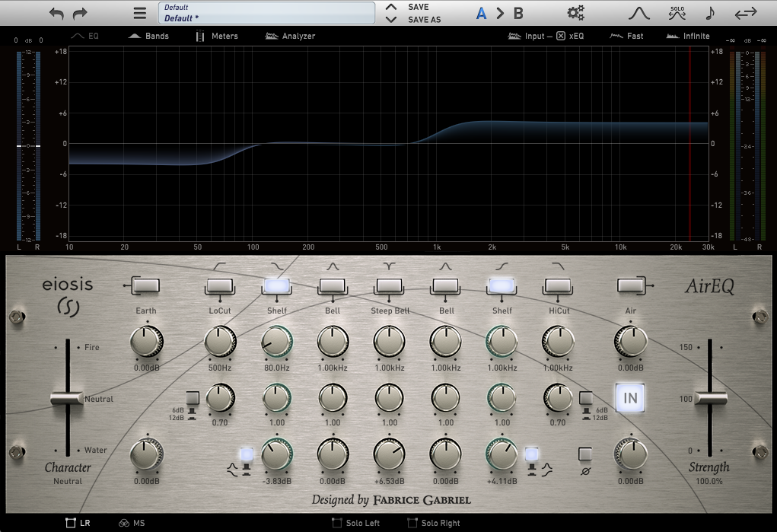Image resolution: width=777 pixels, height=532 pixels.
Task: Click the SAVE AS button
Action: click(x=424, y=20)
